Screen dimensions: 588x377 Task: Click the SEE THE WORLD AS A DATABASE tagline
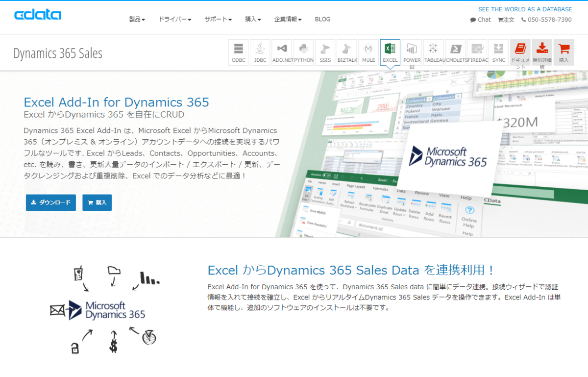click(x=525, y=9)
